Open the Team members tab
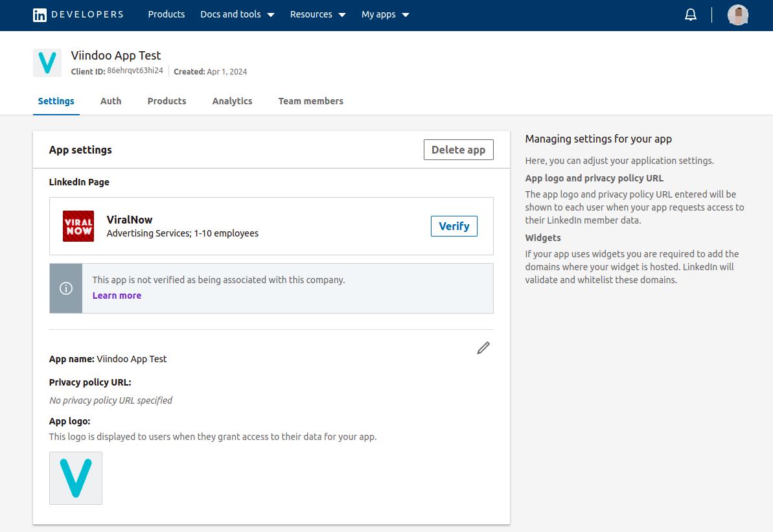773x532 pixels. click(310, 101)
